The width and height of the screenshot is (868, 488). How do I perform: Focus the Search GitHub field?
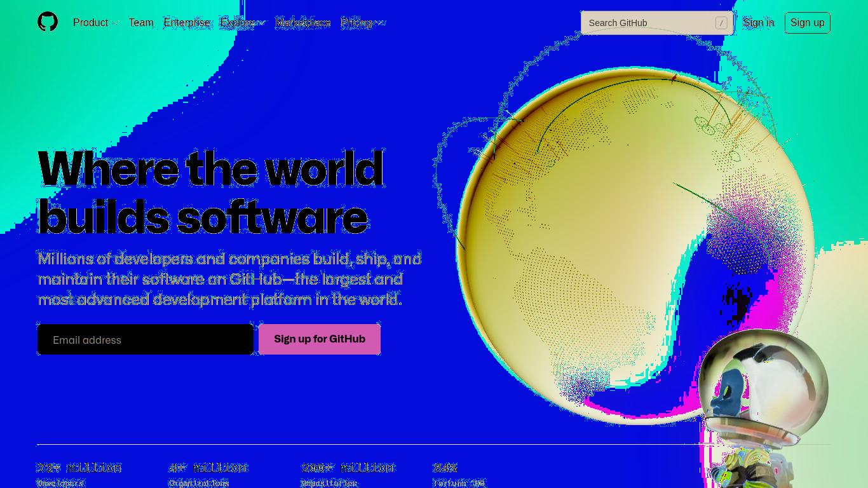point(657,23)
